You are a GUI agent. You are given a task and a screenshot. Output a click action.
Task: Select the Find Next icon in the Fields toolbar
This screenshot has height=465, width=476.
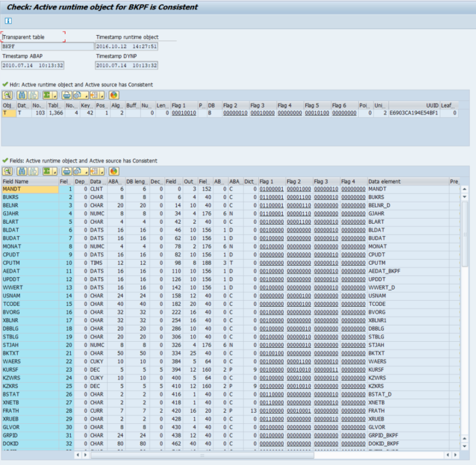tap(32, 171)
